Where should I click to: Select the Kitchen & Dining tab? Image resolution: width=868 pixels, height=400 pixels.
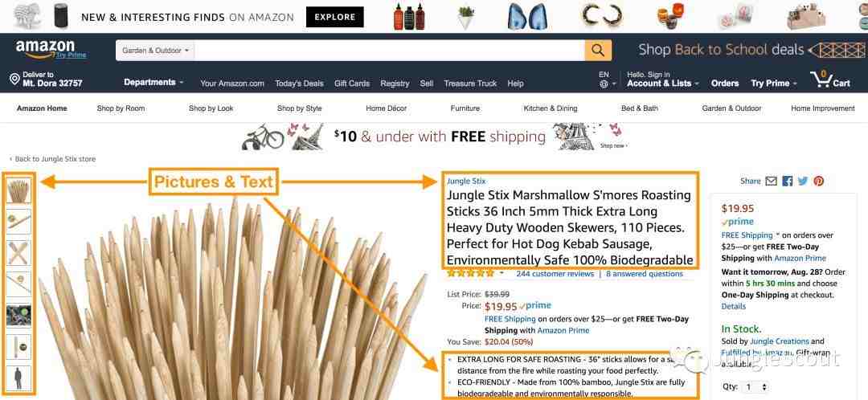551,108
